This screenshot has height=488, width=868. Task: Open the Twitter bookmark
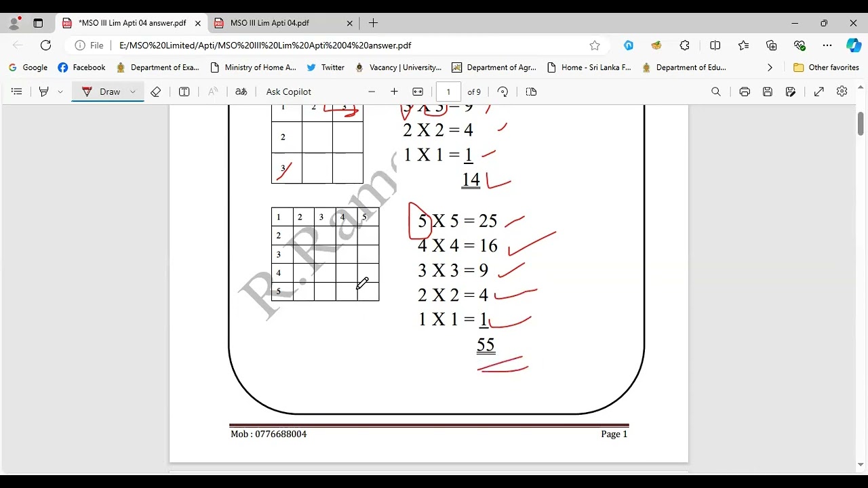[x=325, y=68]
